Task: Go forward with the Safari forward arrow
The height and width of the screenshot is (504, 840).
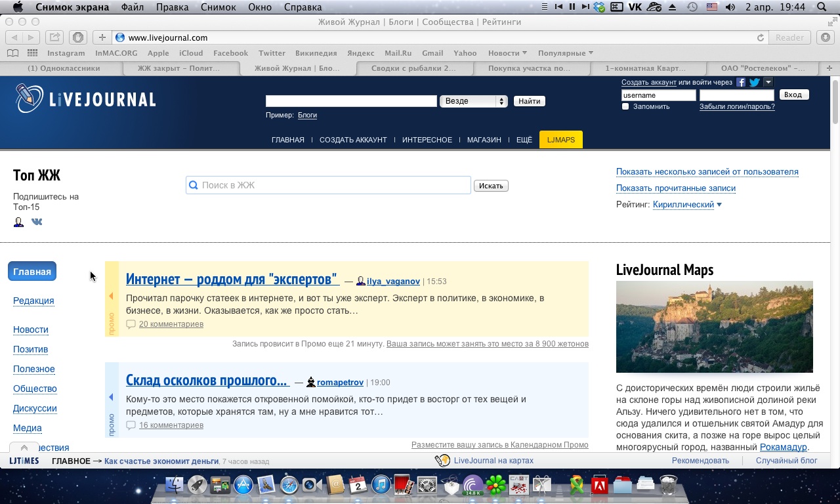Action: pos(31,37)
